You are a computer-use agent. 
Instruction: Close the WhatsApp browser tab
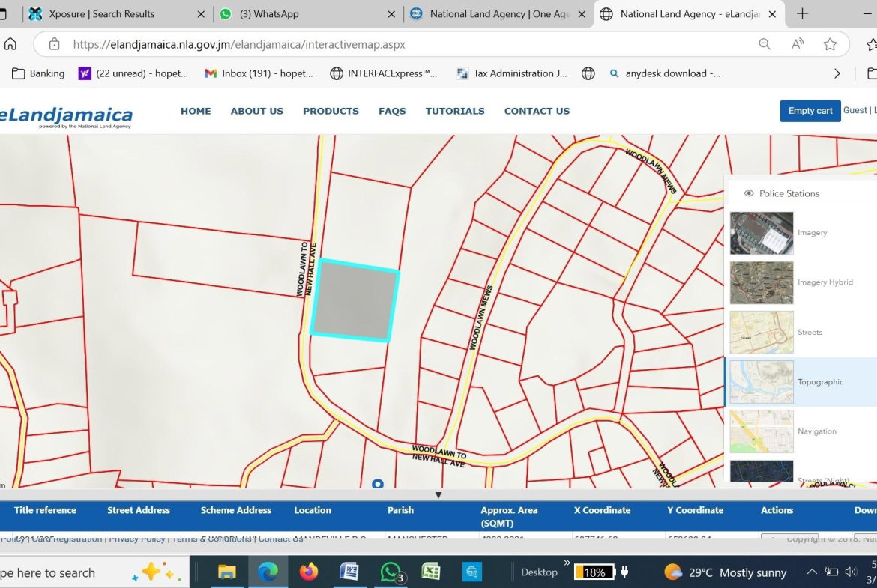391,14
